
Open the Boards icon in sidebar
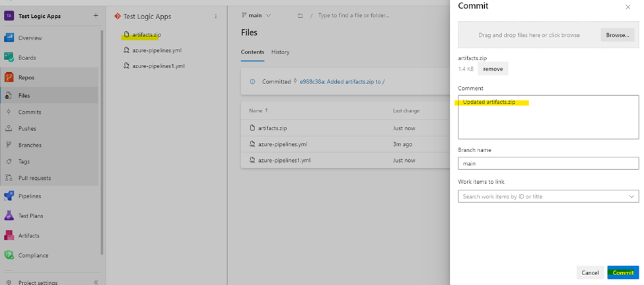click(9, 58)
